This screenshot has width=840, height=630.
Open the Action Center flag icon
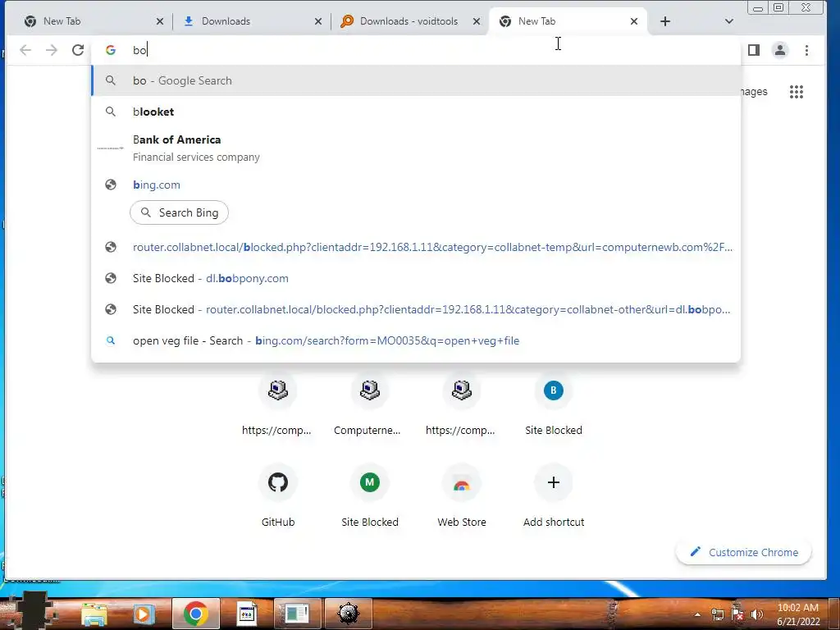(x=737, y=614)
